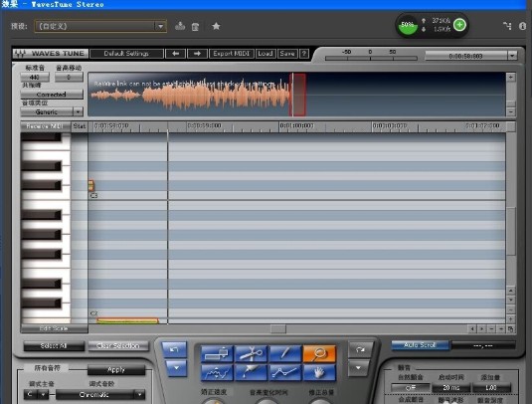Click the piano roll vertical zoom plus button
The width and height of the screenshot is (532, 404).
tap(511, 319)
